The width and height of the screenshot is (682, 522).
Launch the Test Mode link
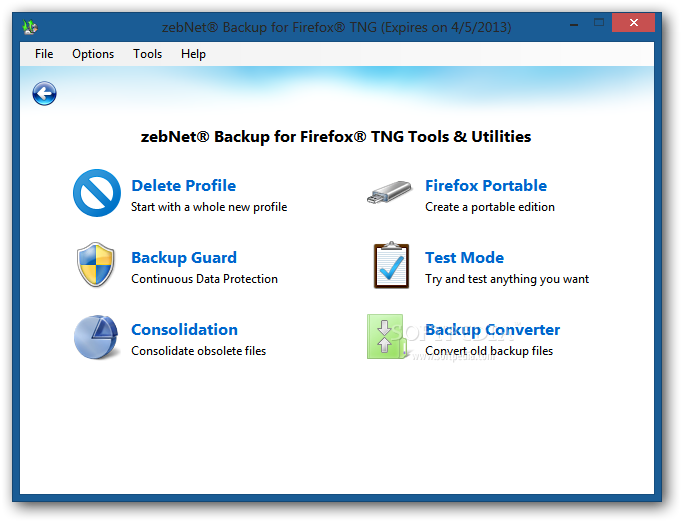coord(465,258)
